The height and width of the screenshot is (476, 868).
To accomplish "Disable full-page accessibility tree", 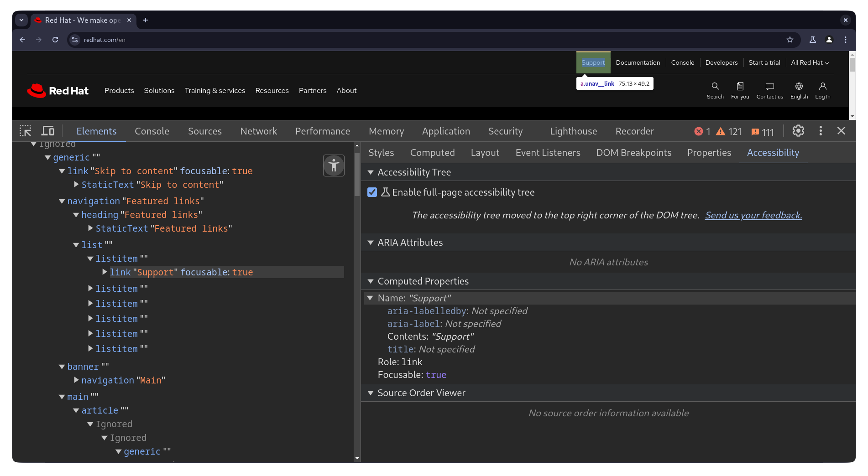I will [372, 192].
